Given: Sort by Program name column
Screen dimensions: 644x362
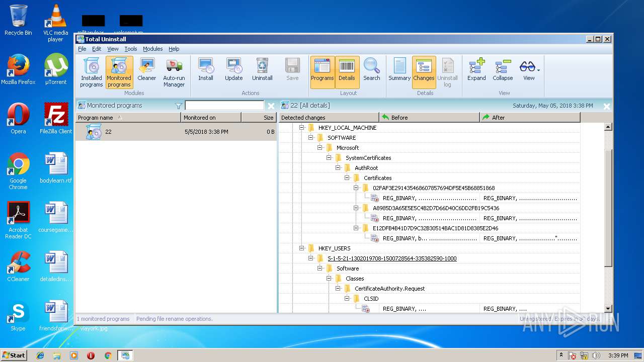Looking at the screenshot, I should (x=128, y=117).
